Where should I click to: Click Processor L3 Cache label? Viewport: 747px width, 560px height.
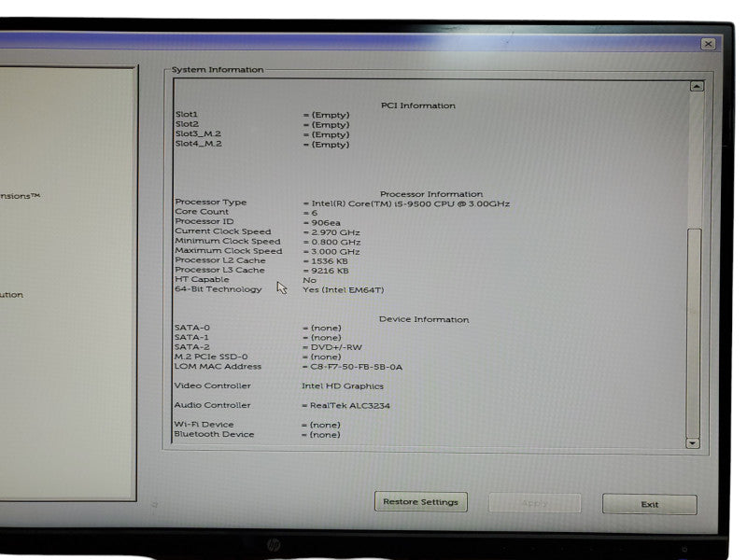coord(219,270)
